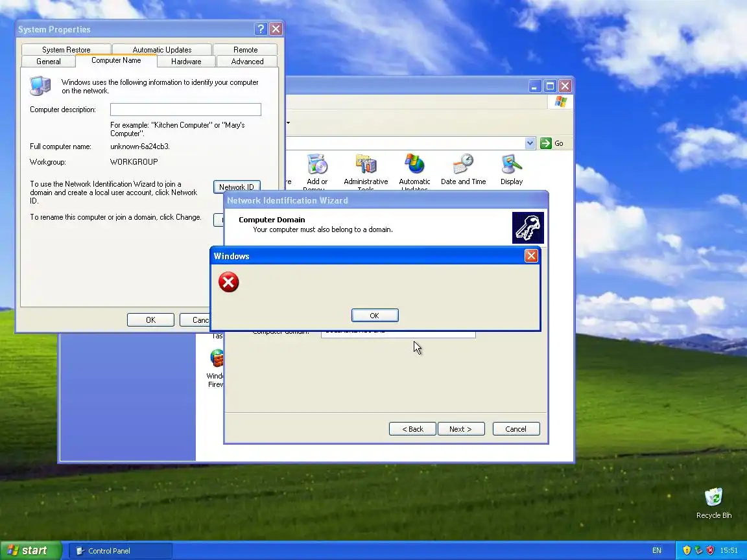
Task: Expand the Control Panel address bar dropdown
Action: click(x=530, y=143)
